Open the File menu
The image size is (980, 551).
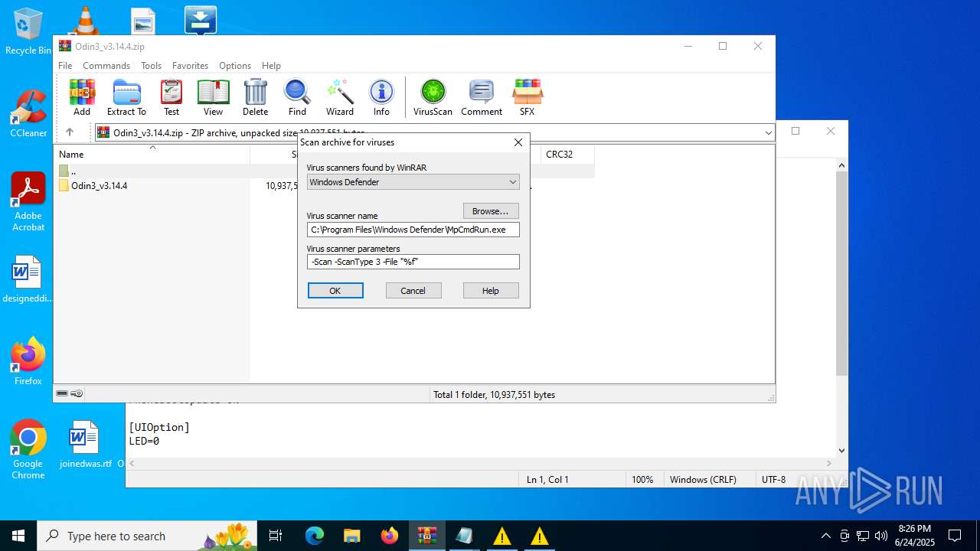(65, 66)
